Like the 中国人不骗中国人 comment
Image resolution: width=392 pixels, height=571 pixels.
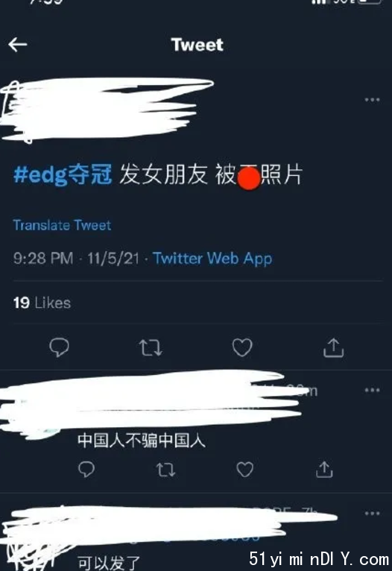tap(244, 469)
